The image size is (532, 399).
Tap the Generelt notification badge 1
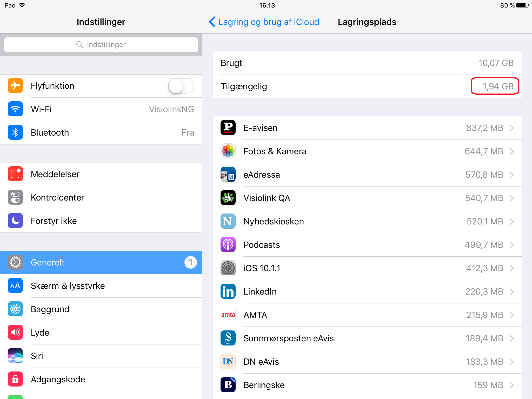click(190, 262)
